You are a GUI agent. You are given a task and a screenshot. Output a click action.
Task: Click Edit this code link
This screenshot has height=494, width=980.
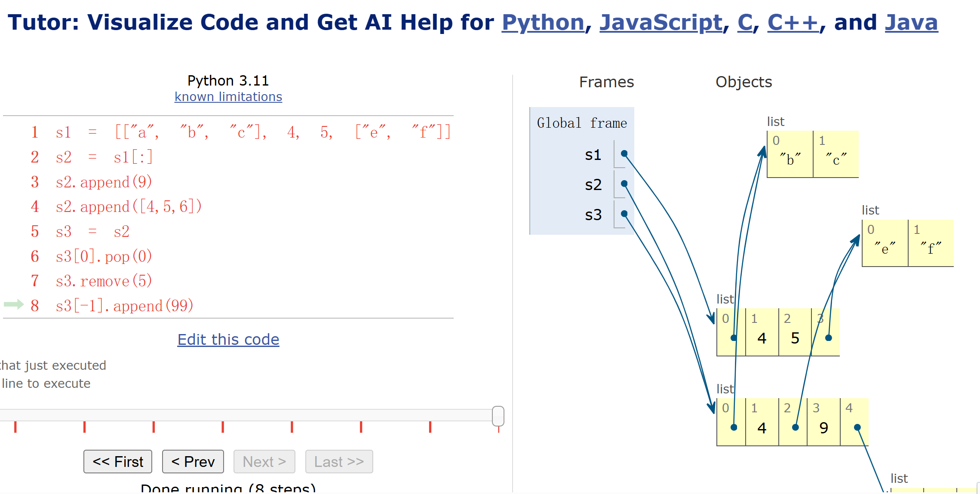(x=228, y=340)
